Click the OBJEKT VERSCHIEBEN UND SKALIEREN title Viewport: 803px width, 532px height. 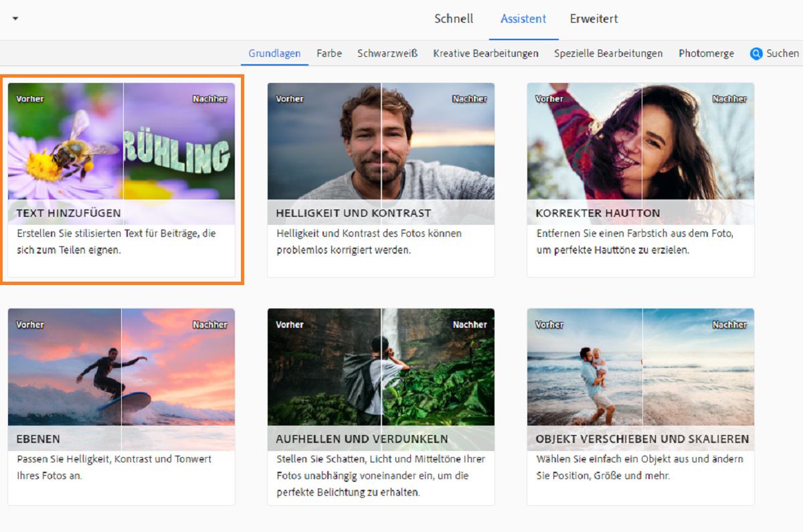[642, 440]
